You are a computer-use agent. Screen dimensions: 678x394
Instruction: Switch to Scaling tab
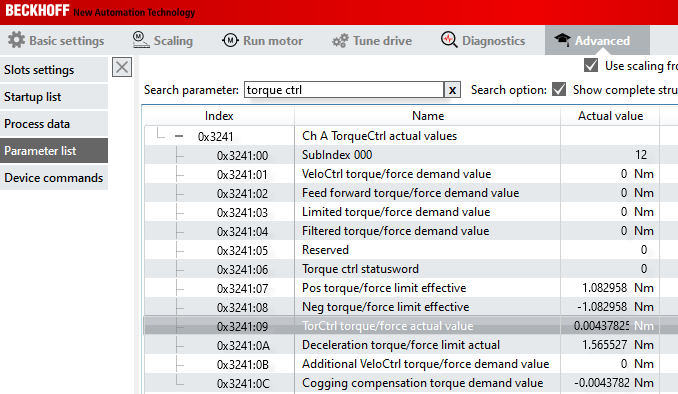[x=163, y=40]
